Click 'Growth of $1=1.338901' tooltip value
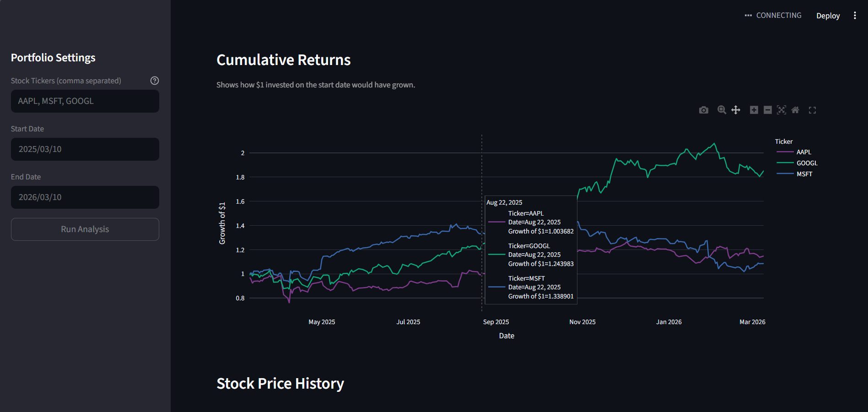The width and height of the screenshot is (868, 412). 541,296
